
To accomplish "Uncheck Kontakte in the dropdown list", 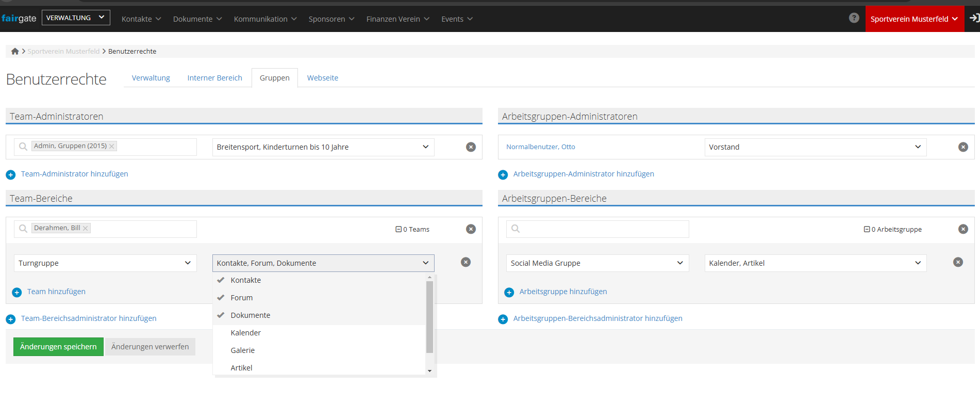I will [x=245, y=280].
